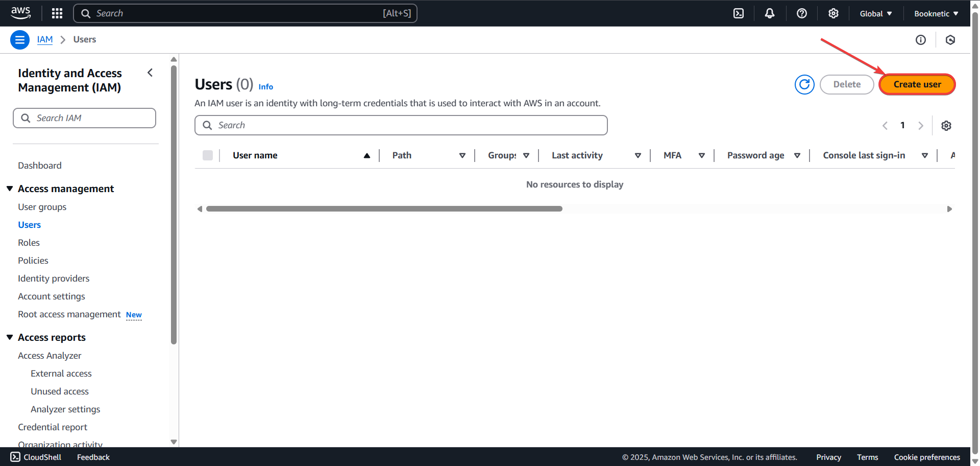980x466 pixels.
Task: Go to previous page of users
Action: pyautogui.click(x=885, y=126)
